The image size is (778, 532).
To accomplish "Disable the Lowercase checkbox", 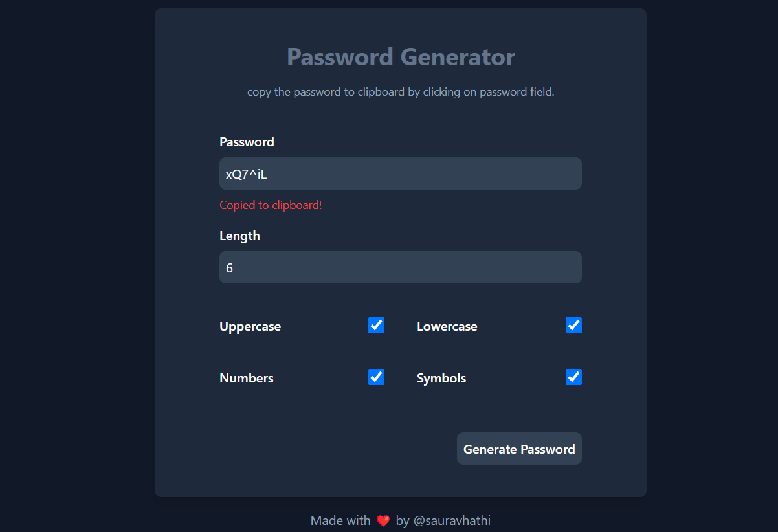I will (573, 326).
